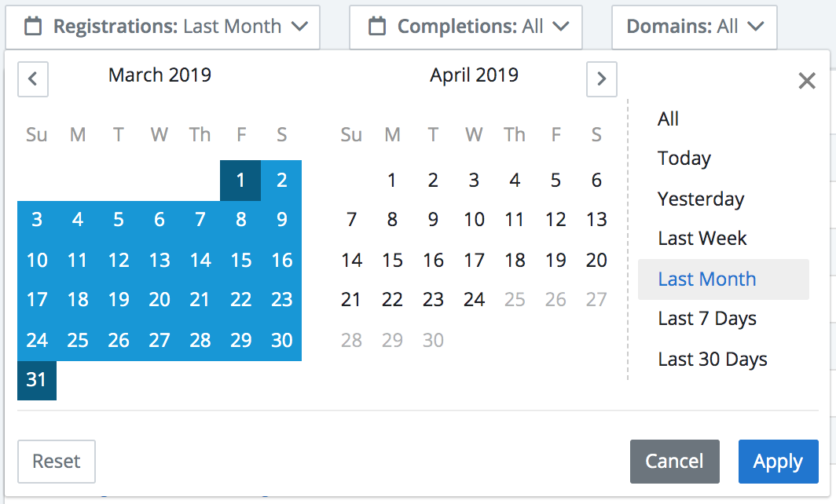
Task: Open the Completions: All dropdown
Action: tap(465, 27)
